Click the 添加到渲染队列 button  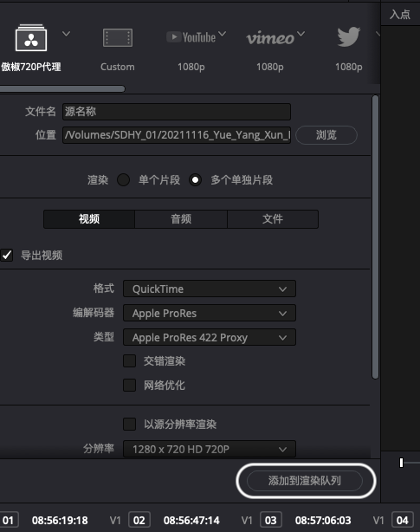click(x=305, y=481)
